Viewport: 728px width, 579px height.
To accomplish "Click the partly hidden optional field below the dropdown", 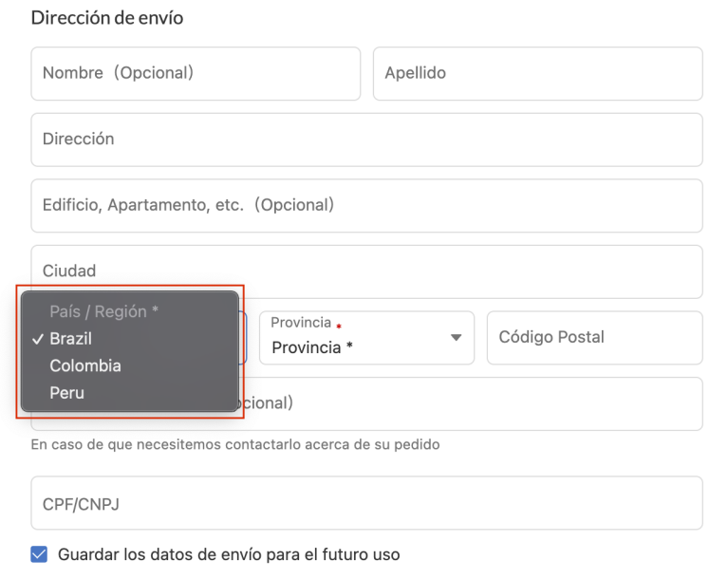I will coord(475,403).
